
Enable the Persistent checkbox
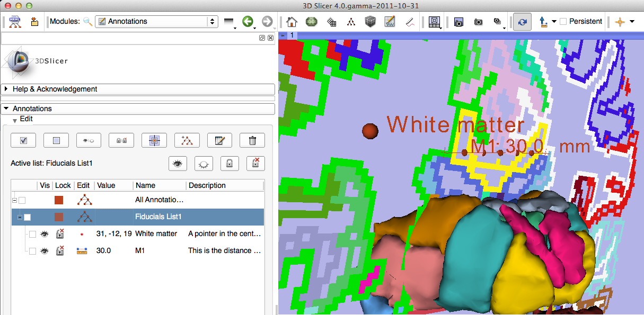point(563,22)
